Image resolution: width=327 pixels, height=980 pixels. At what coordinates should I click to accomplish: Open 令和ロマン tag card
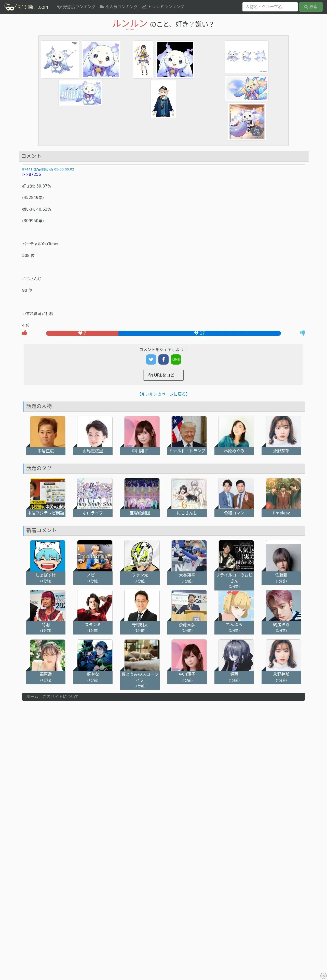coord(234,498)
